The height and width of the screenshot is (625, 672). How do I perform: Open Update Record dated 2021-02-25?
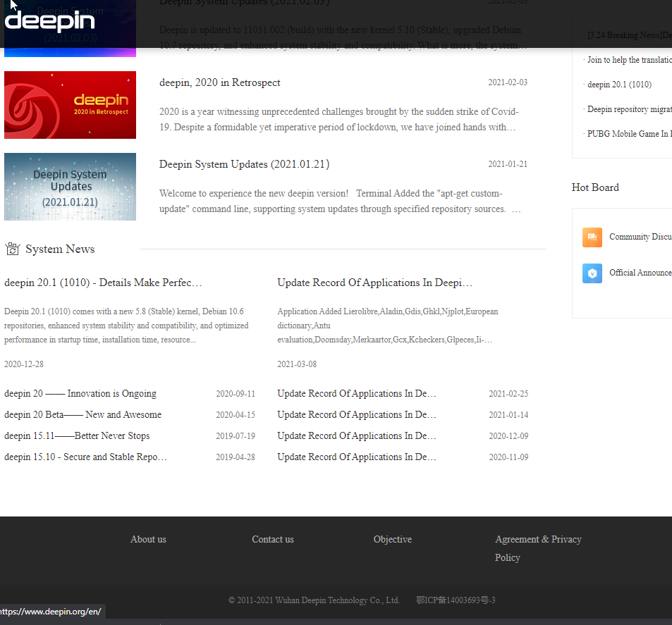pos(357,394)
